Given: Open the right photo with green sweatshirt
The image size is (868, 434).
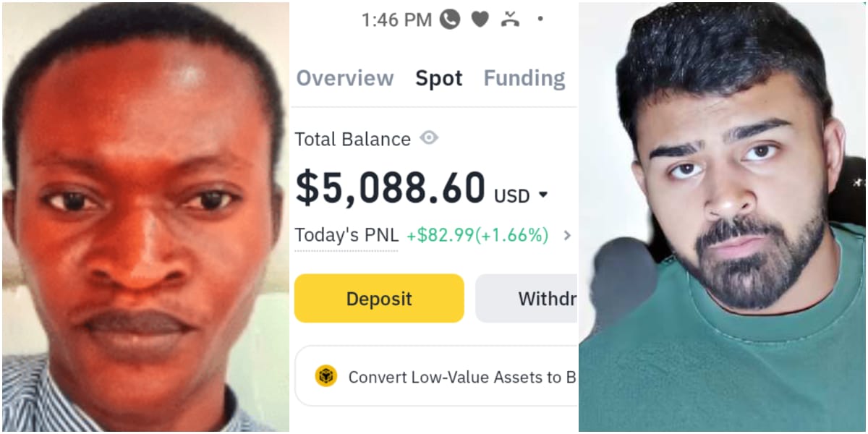Looking at the screenshot, I should tap(723, 217).
